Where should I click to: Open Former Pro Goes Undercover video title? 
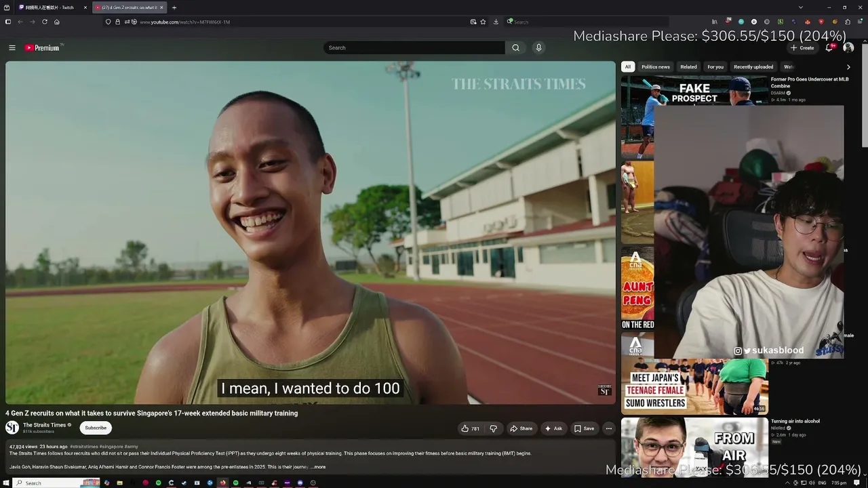810,82
